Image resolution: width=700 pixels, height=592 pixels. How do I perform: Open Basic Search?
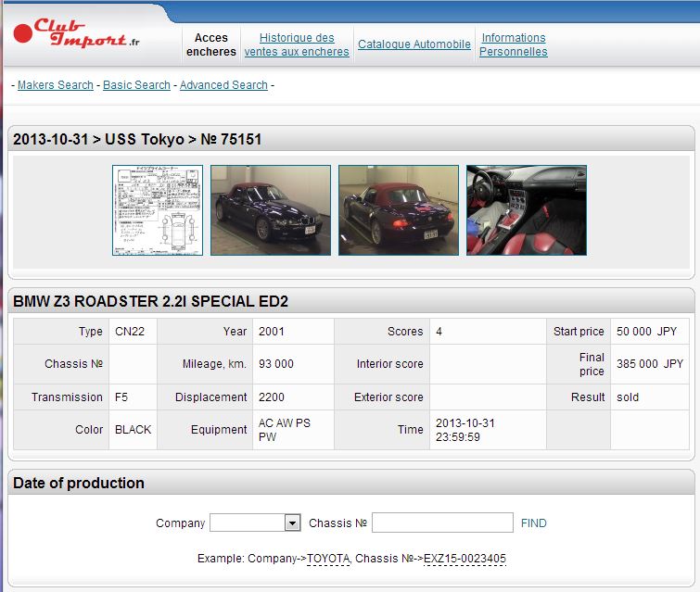[136, 85]
